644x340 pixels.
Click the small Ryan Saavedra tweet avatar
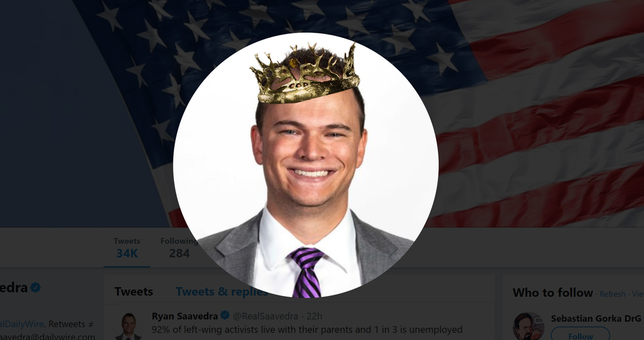coord(129,326)
